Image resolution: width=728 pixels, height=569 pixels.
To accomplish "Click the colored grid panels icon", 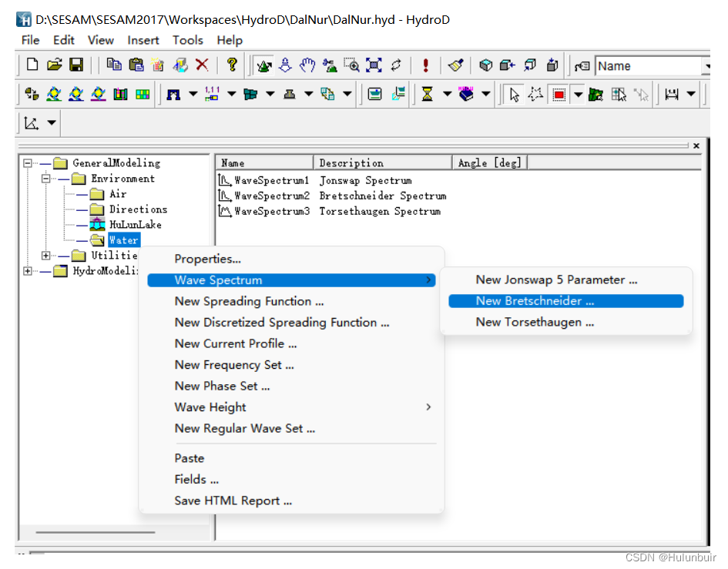I will coord(143,94).
